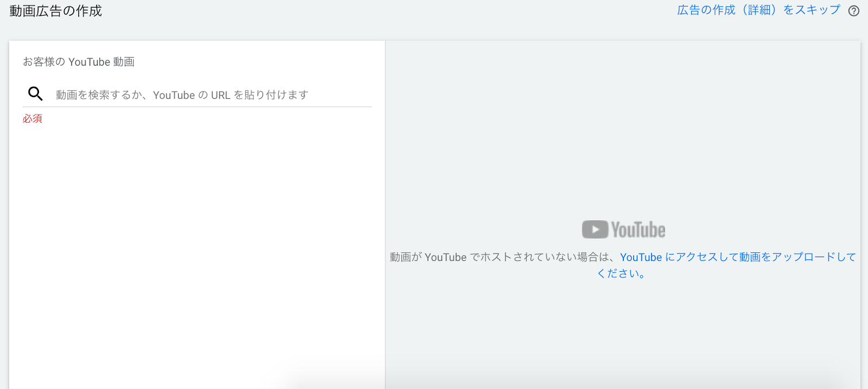Click the 動画広告の作成 heading text

point(55,11)
